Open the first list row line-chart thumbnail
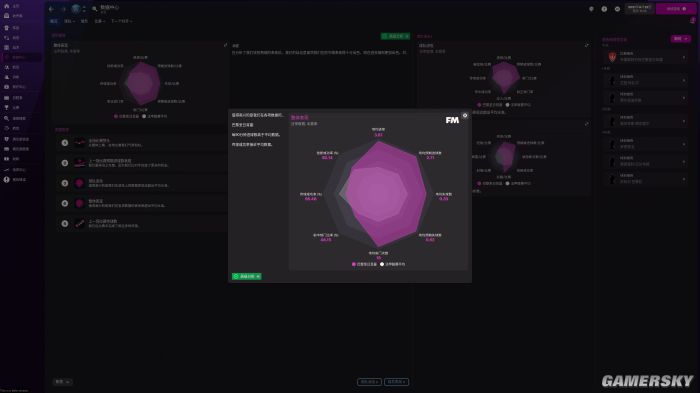This screenshot has height=393, width=700. tap(79, 142)
